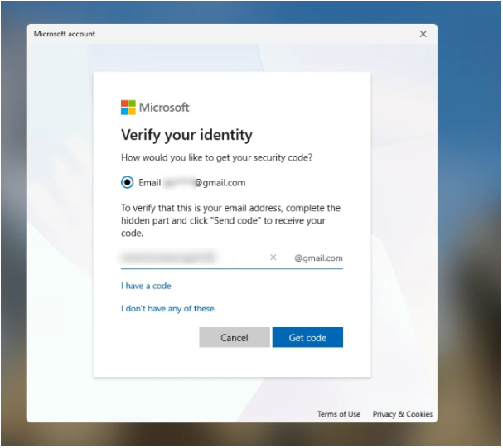Click the 'Verify your identity' heading

186,135
